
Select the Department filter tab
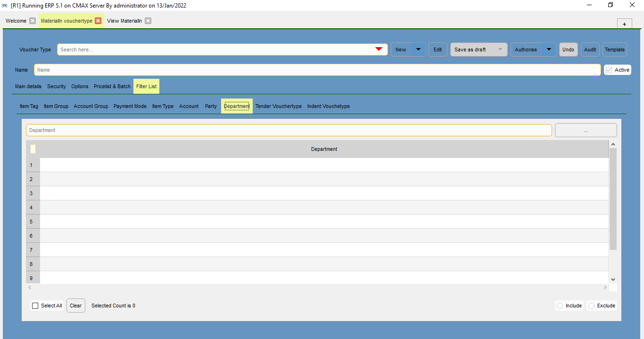(x=237, y=106)
